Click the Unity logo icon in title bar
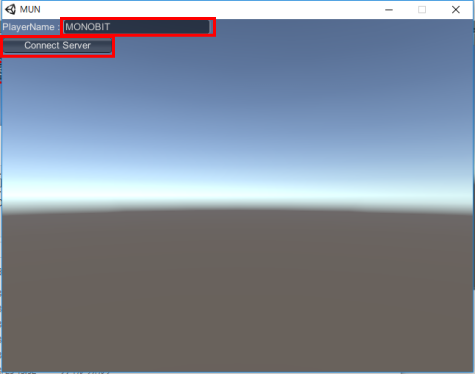This screenshot has height=374, width=475. [x=10, y=9]
